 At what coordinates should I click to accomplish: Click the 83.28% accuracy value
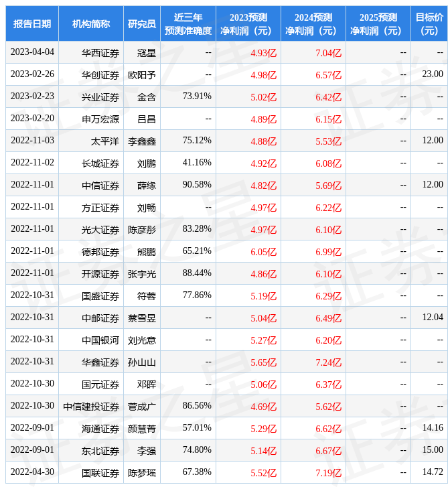[197, 229]
